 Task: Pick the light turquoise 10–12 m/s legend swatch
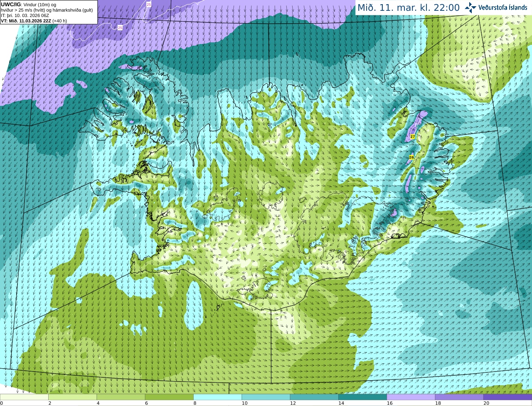pos(266,397)
